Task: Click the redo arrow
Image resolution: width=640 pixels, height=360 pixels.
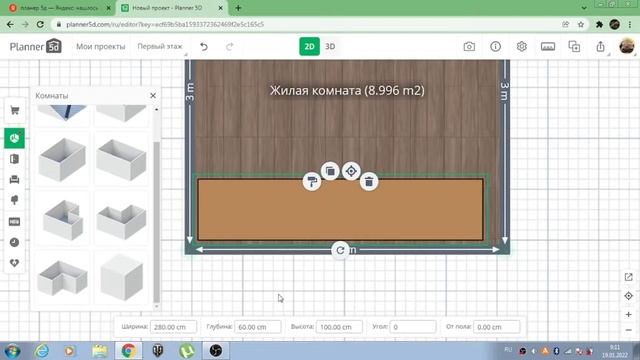Action: tap(230, 47)
